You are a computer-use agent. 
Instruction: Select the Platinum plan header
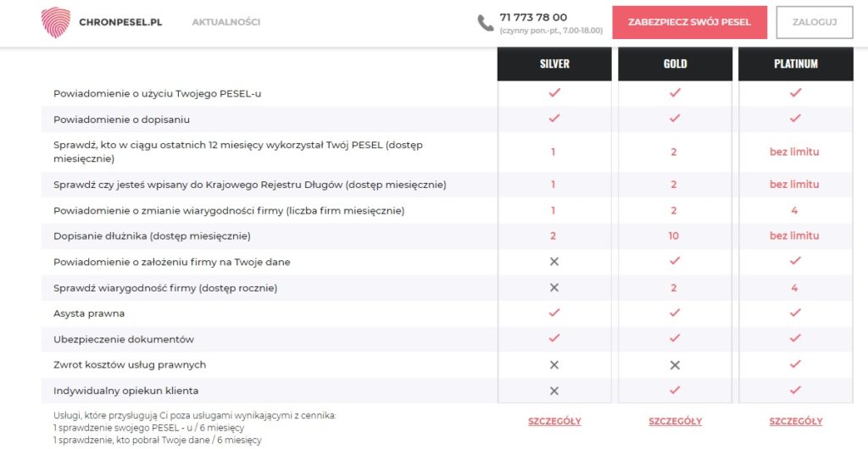(795, 64)
